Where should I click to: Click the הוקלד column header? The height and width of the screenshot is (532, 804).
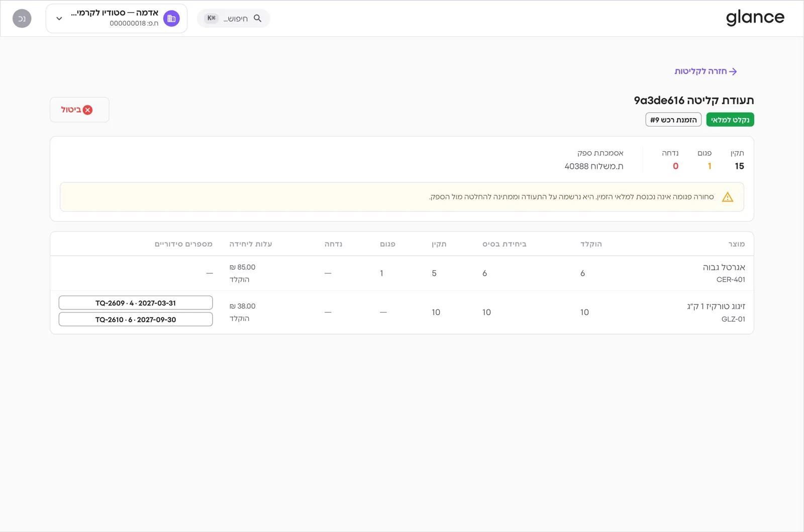coord(591,244)
